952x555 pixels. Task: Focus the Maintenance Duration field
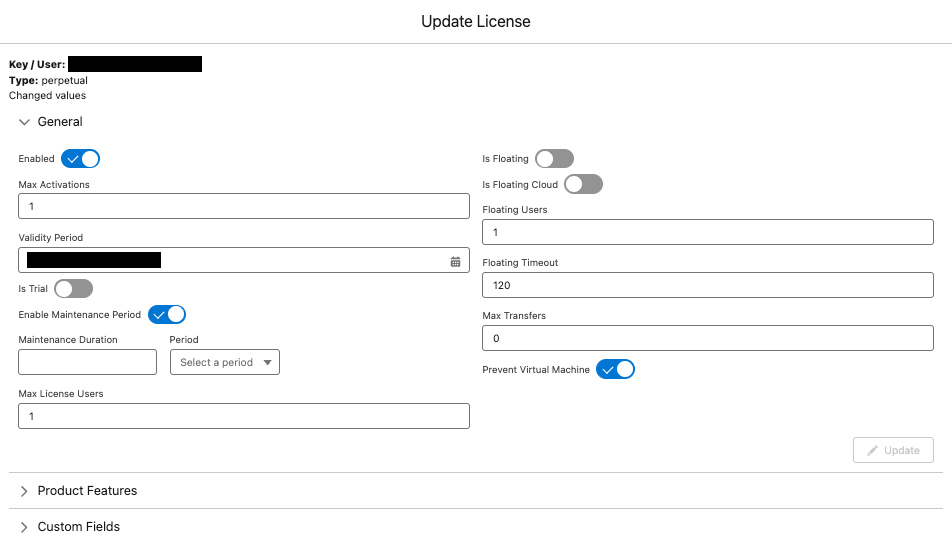(x=87, y=362)
